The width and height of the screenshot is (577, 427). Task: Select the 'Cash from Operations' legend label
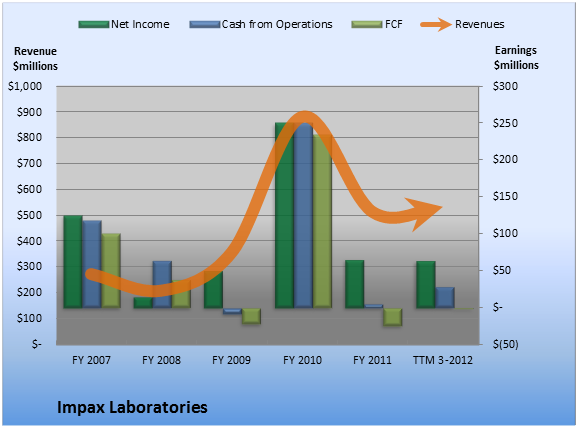(277, 24)
